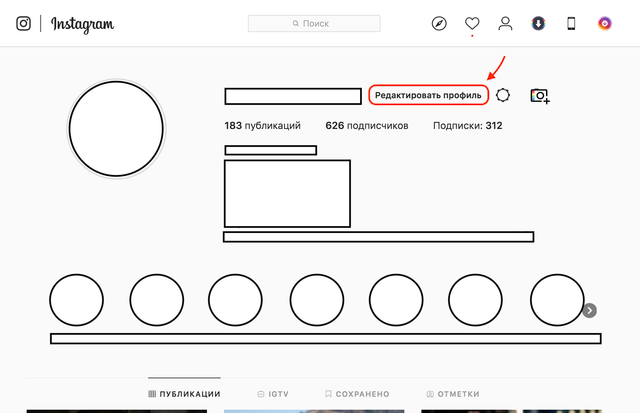Image resolution: width=640 pixels, height=413 pixels.
Task: Click the colorful round icon in header
Action: [604, 23]
